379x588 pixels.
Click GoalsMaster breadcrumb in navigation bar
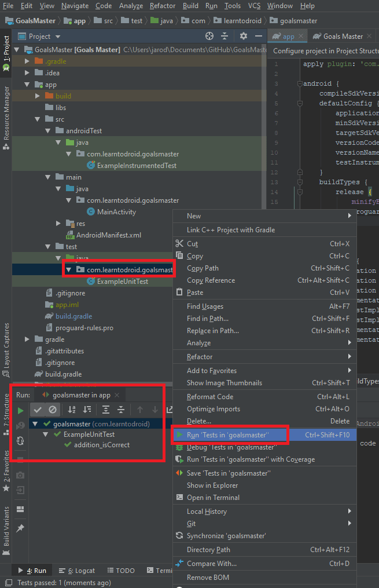pos(31,21)
